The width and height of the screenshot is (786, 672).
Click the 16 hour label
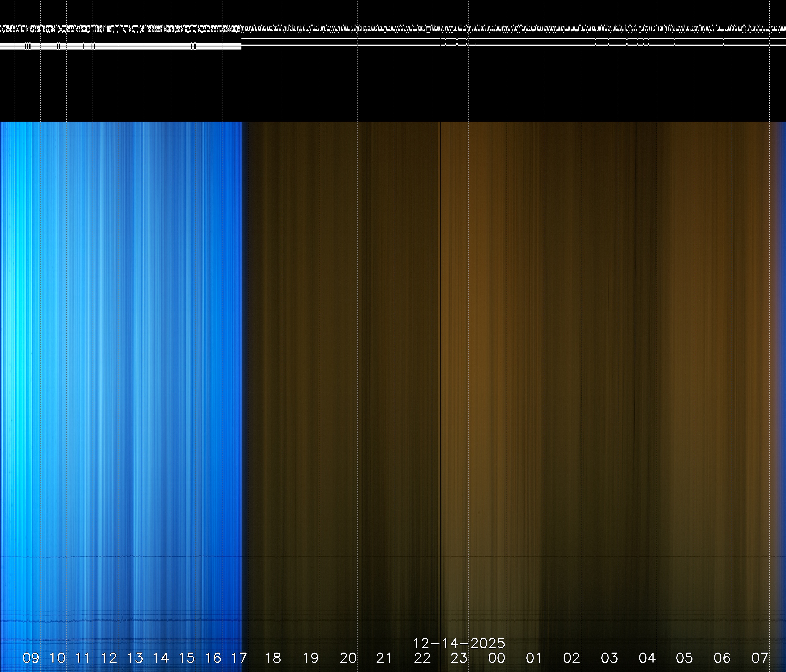[x=213, y=658]
